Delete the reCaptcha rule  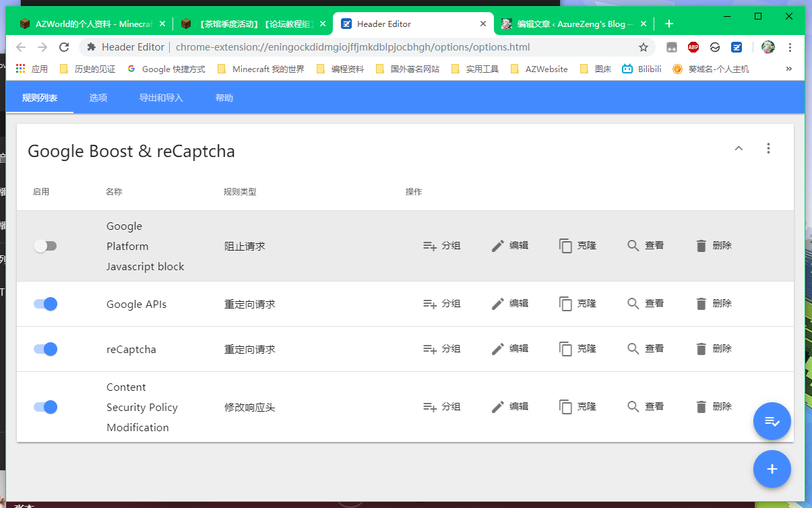[713, 349]
